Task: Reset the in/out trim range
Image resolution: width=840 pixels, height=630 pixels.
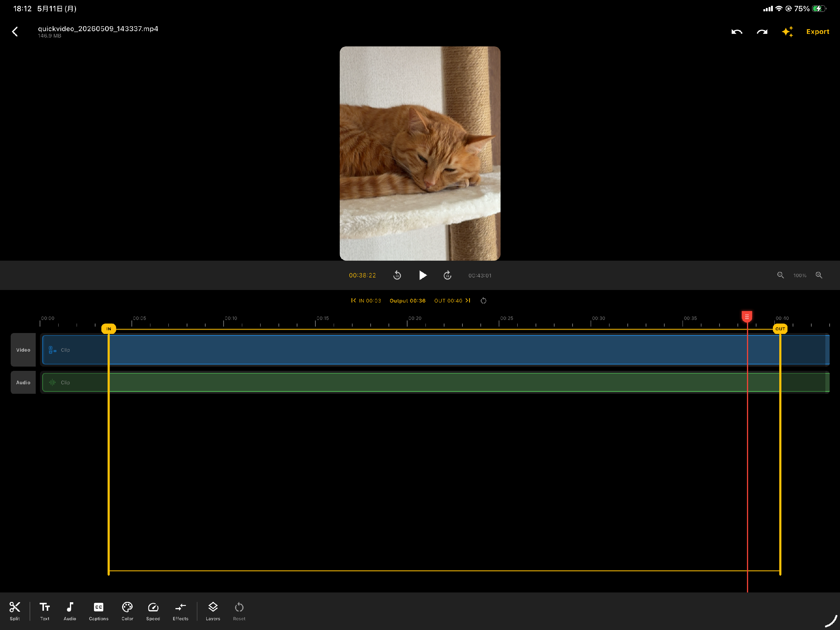Action: [483, 301]
